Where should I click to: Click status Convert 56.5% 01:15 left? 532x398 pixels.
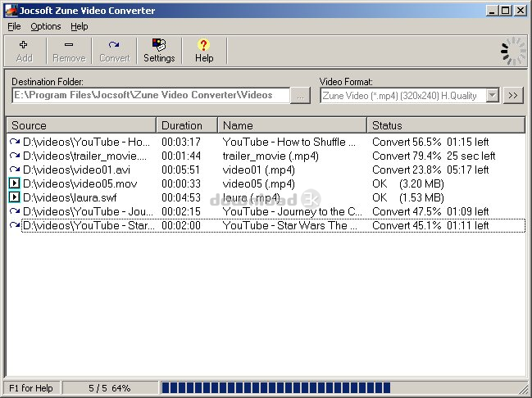click(430, 142)
